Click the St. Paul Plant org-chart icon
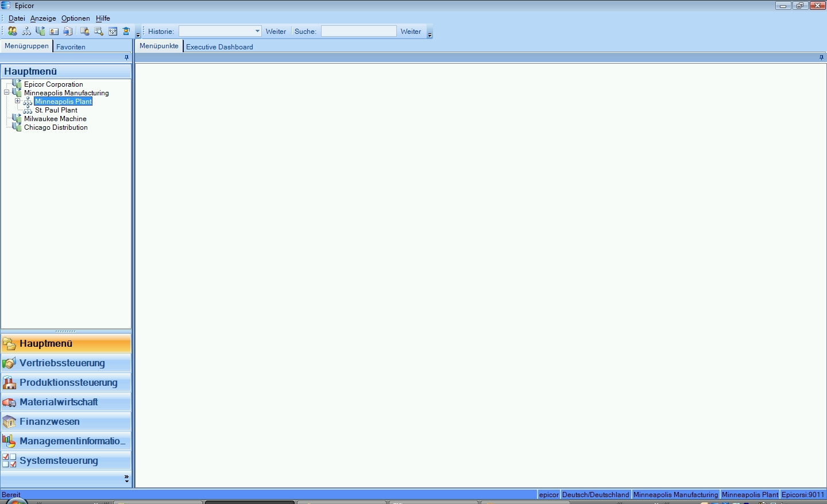The width and height of the screenshot is (827, 504). [x=28, y=110]
